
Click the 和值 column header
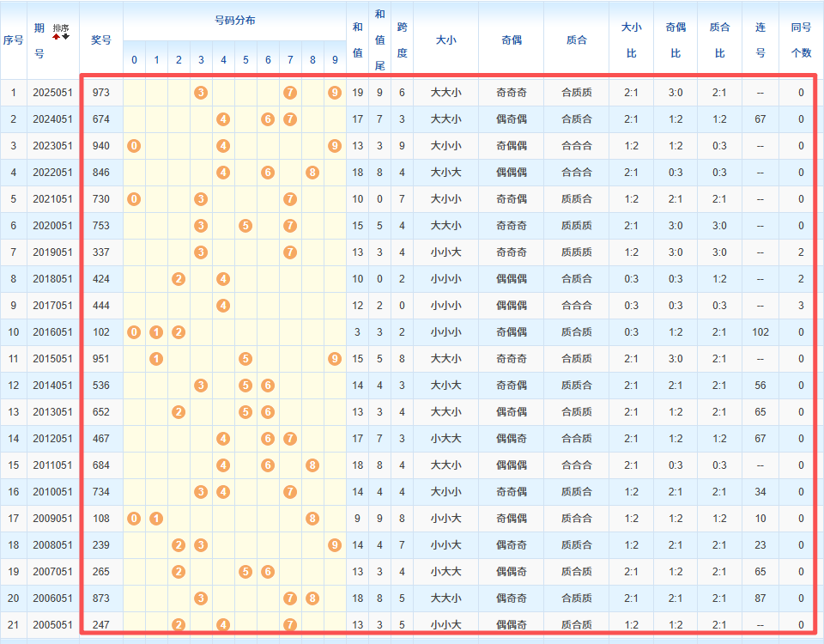coord(358,39)
